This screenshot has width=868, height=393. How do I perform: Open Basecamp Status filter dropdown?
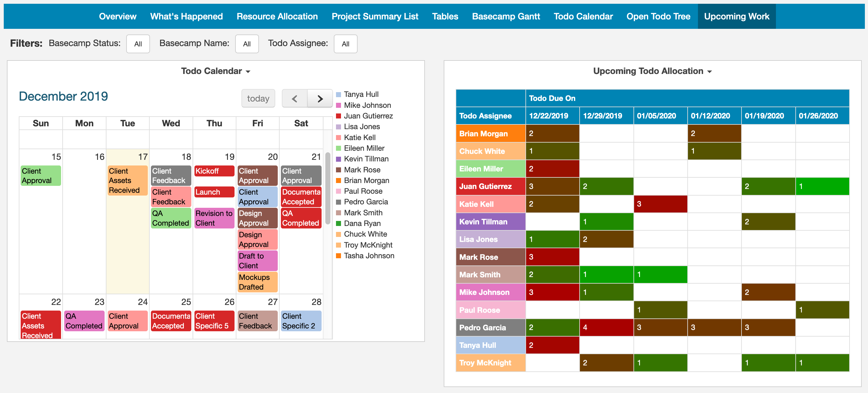pos(138,44)
